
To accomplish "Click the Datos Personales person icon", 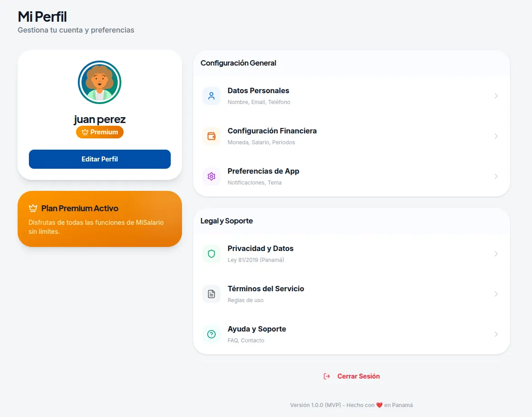I will pyautogui.click(x=211, y=96).
